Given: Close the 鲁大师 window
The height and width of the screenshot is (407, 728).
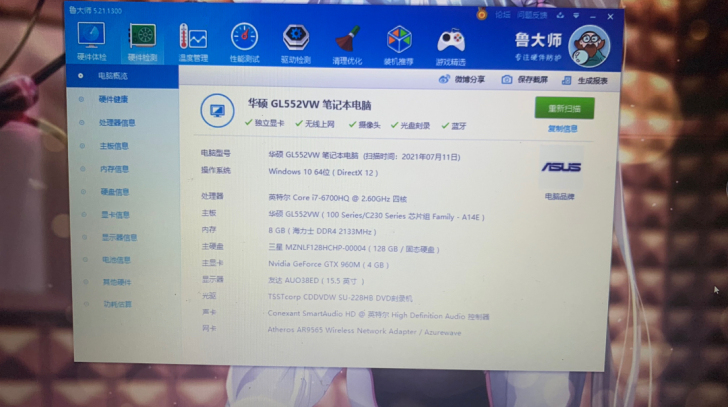Looking at the screenshot, I should pos(611,17).
